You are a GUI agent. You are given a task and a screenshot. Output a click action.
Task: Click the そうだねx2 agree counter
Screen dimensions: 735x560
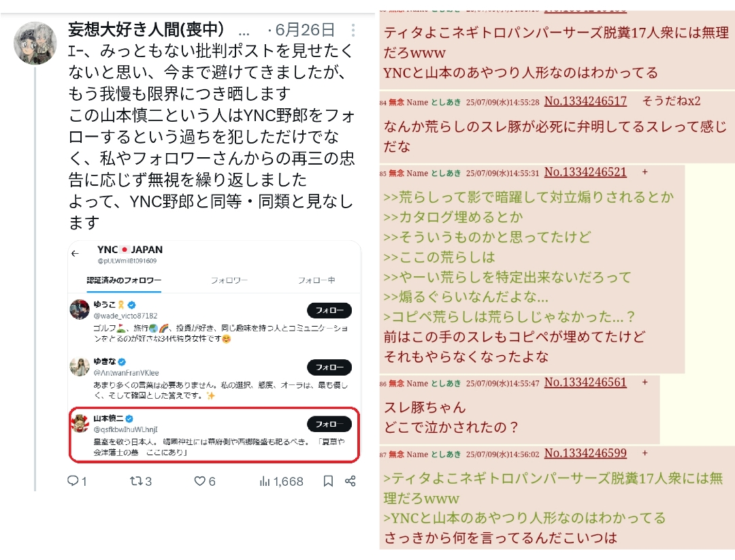pos(671,101)
